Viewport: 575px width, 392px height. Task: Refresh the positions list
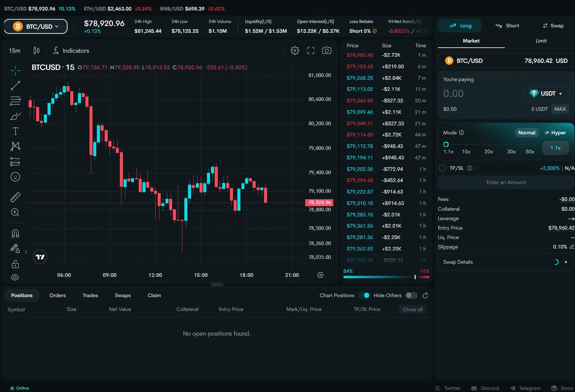pyautogui.click(x=425, y=295)
